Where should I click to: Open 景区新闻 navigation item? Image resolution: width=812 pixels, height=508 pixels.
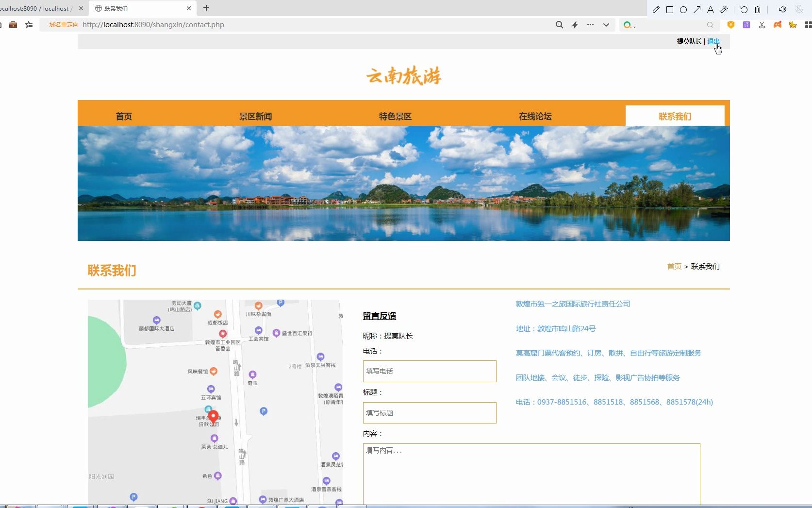click(255, 116)
